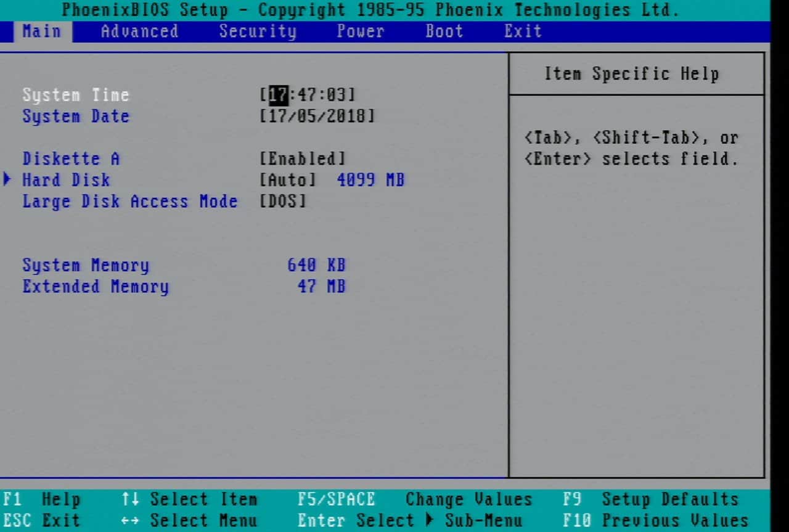Click the Large Disk Access Mode label
789x532 pixels.
(130, 201)
